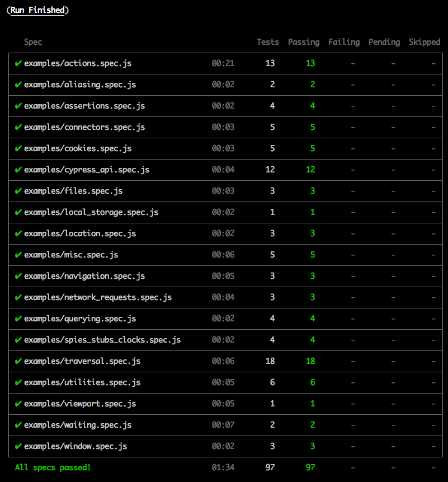Click the green total passing count 97

click(x=310, y=467)
